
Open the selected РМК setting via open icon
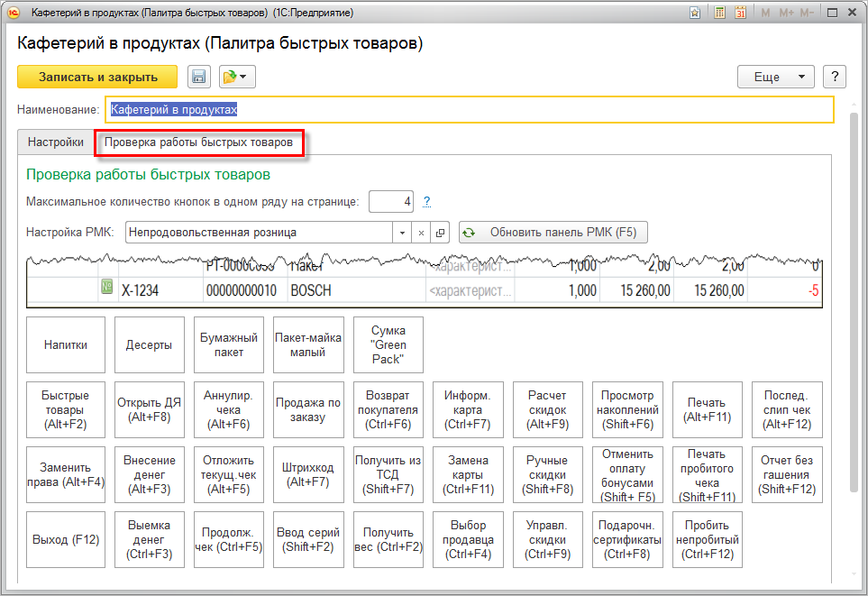[x=440, y=233]
